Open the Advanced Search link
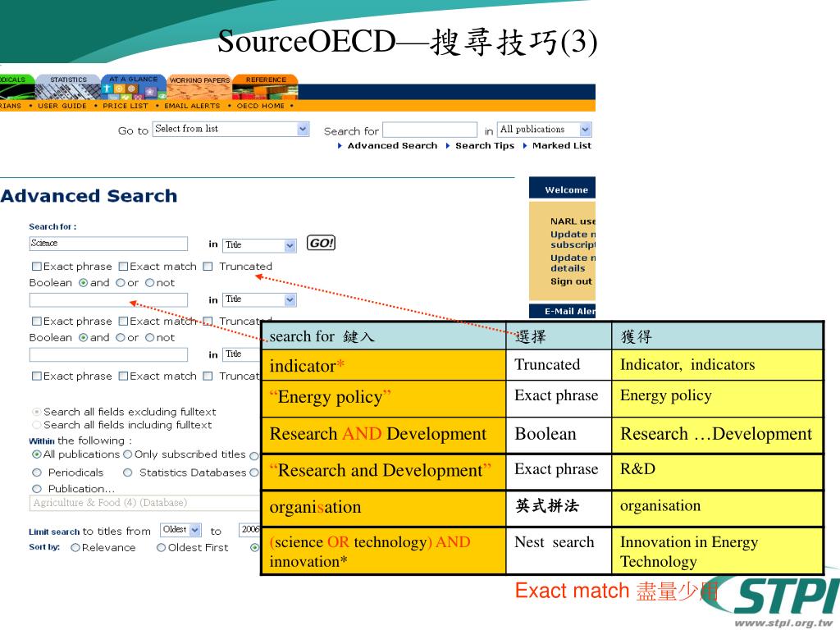840x630 pixels. point(392,146)
